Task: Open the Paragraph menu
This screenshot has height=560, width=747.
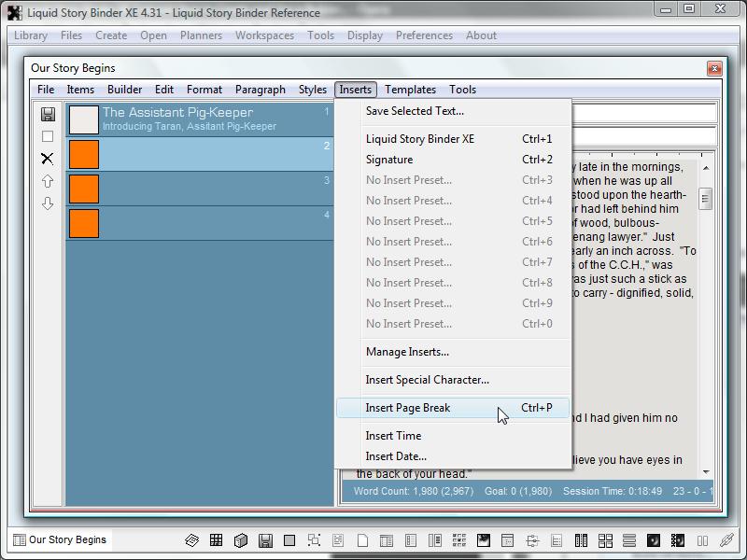Action: [x=260, y=90]
